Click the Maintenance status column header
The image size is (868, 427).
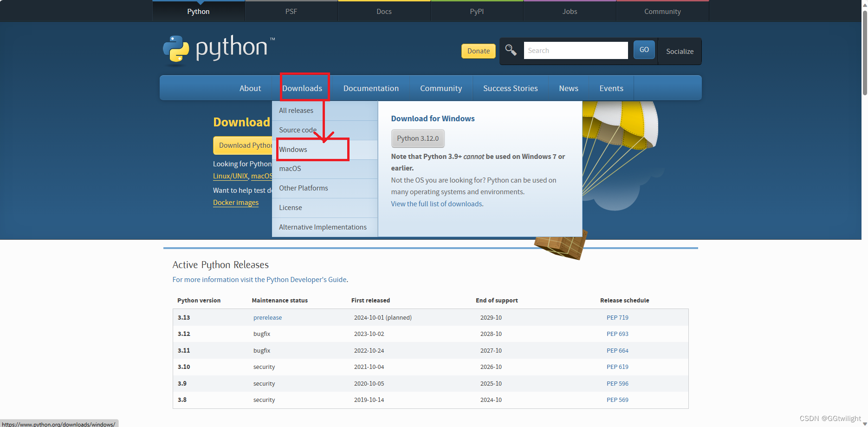coord(280,301)
